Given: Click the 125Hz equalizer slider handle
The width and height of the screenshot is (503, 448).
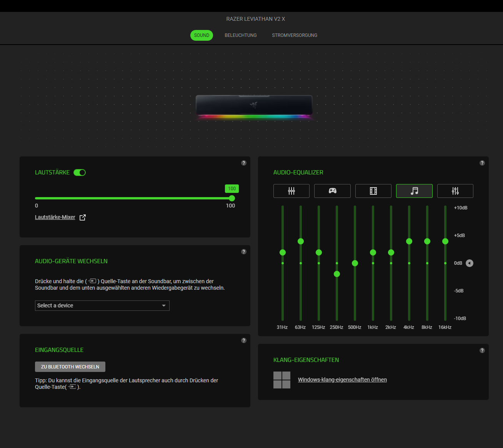Looking at the screenshot, I should pyautogui.click(x=319, y=252).
